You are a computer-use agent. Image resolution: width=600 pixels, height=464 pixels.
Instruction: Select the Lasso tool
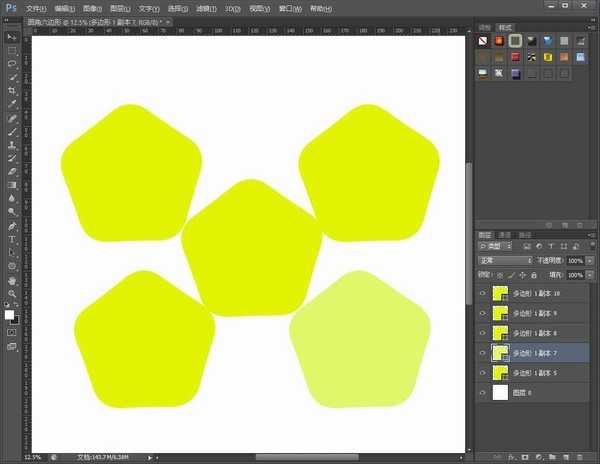tap(12, 63)
